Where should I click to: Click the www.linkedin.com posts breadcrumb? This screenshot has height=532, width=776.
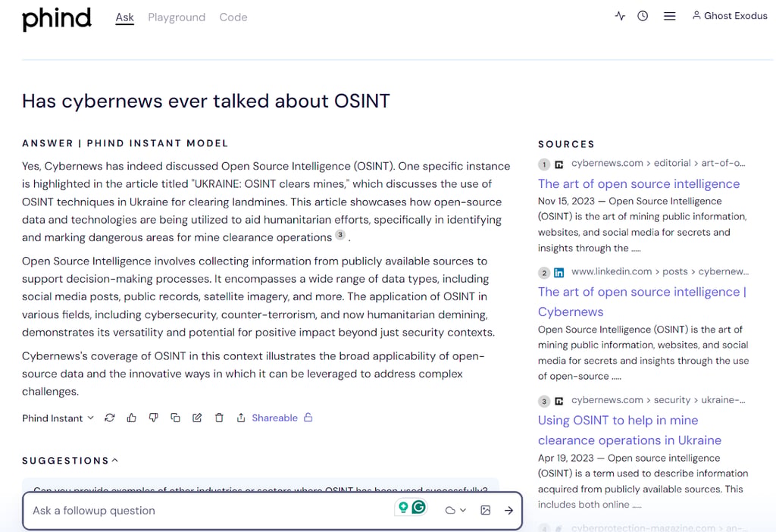pos(660,271)
